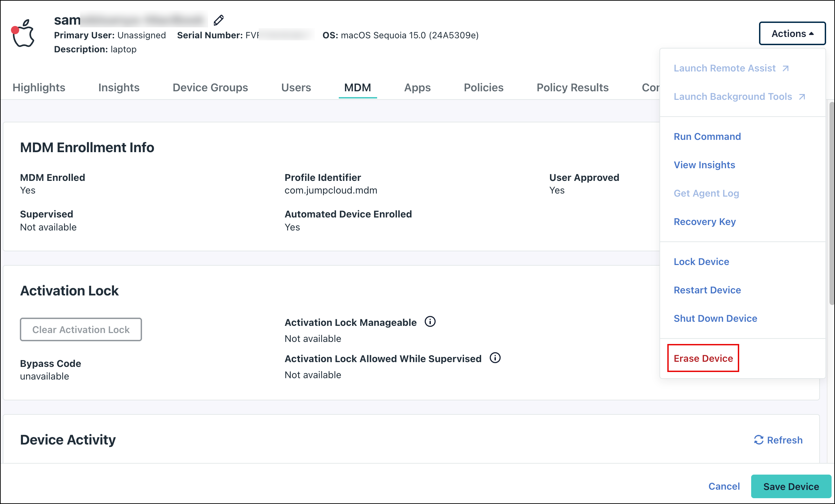Choose Lock Device from the Actions menu
835x504 pixels.
coord(701,262)
